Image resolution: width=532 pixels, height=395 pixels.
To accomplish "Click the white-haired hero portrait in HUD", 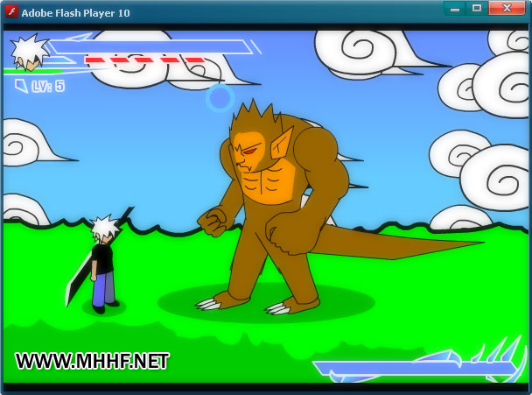I will [x=29, y=52].
